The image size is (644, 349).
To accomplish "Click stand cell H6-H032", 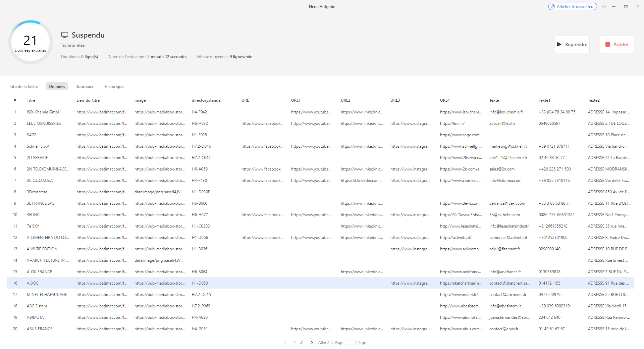I will pos(200,123).
